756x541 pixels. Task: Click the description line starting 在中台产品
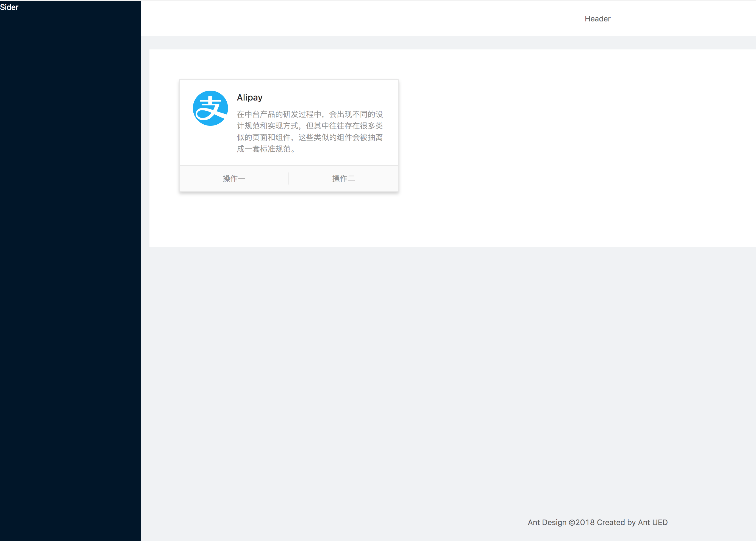click(310, 114)
